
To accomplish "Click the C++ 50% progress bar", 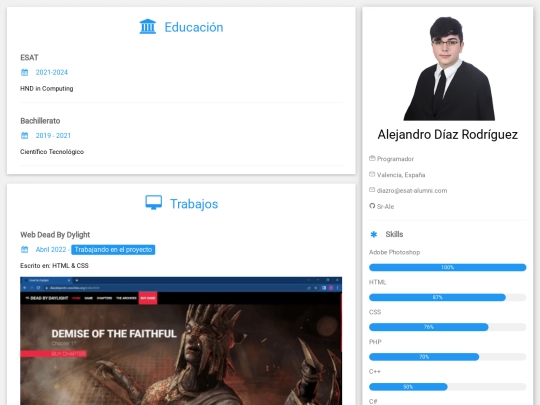I will [x=447, y=387].
